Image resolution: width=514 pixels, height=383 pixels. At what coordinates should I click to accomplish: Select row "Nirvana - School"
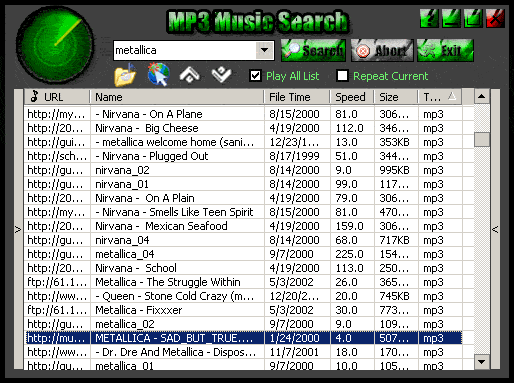point(243,268)
